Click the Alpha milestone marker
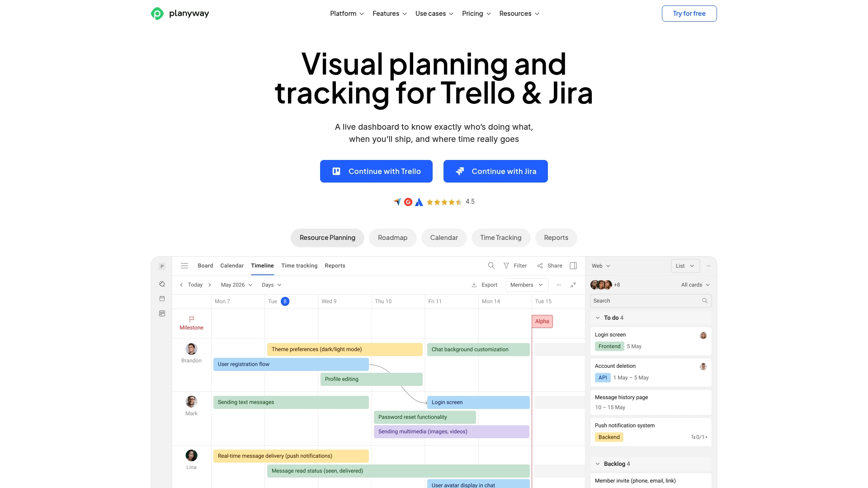 pyautogui.click(x=542, y=322)
